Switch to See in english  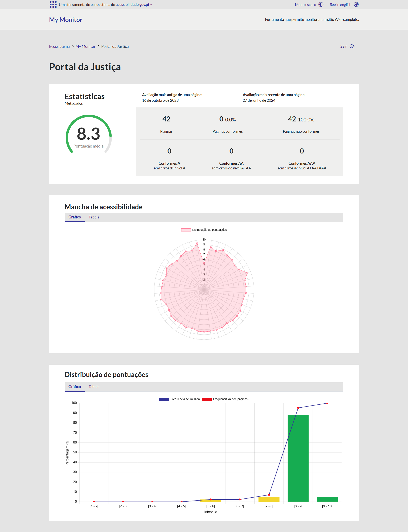pyautogui.click(x=340, y=4)
